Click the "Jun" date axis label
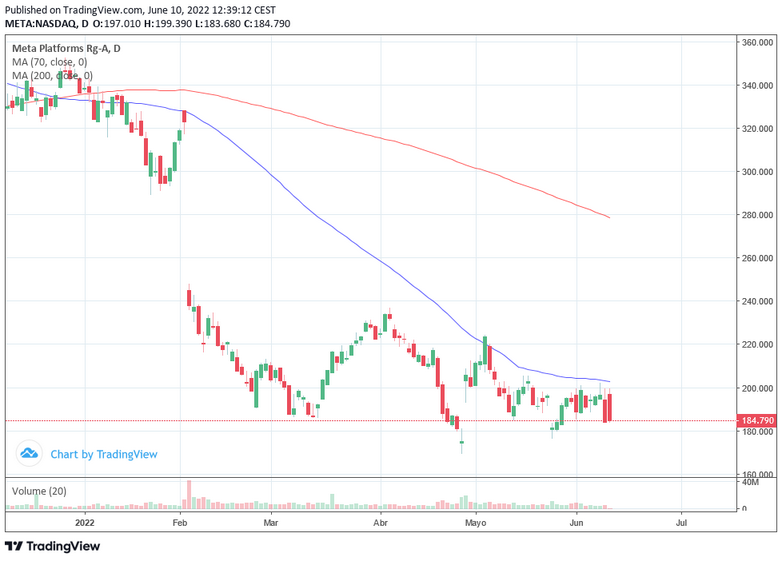This screenshot has width=781, height=561. [x=576, y=523]
